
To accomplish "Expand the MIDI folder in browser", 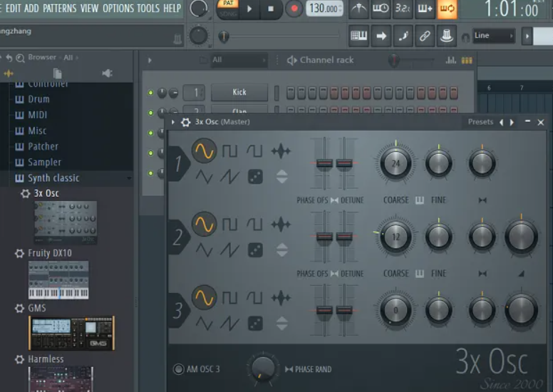I will (37, 115).
